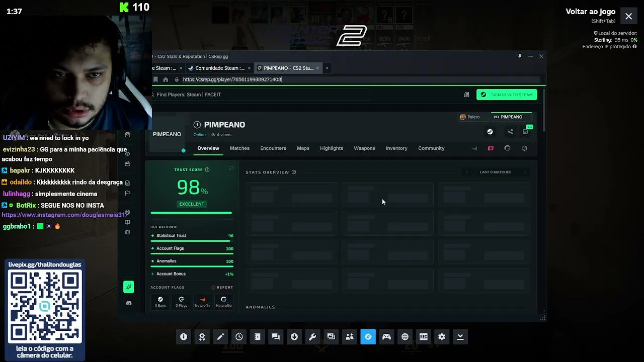
Task: Click the refresh icon in Trust Score card
Action: point(231,168)
